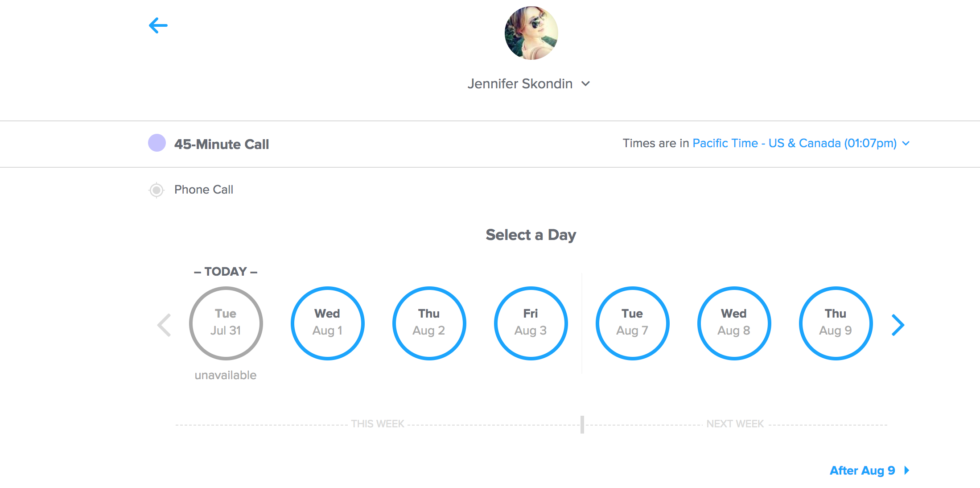This screenshot has height=488, width=980.
Task: Click the blue back arrow
Action: click(x=158, y=25)
